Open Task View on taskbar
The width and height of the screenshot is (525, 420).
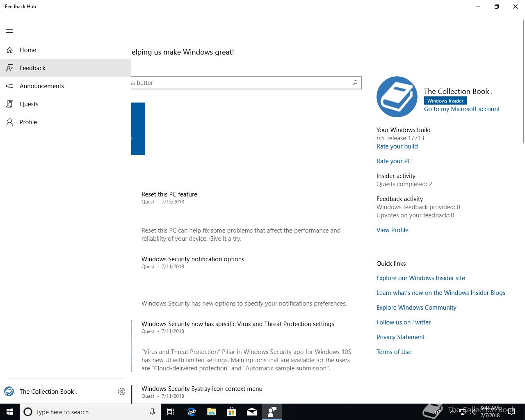point(171,412)
